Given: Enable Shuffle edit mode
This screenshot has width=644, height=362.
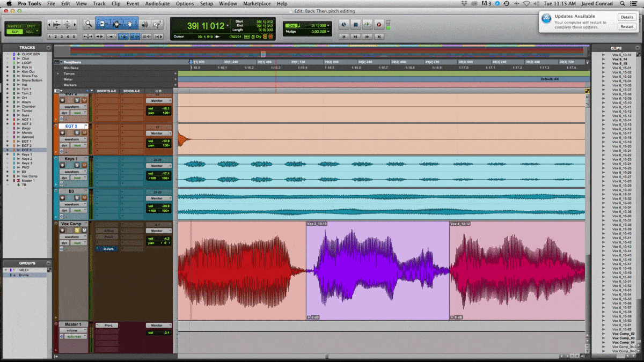Looking at the screenshot, I should 14,26.
